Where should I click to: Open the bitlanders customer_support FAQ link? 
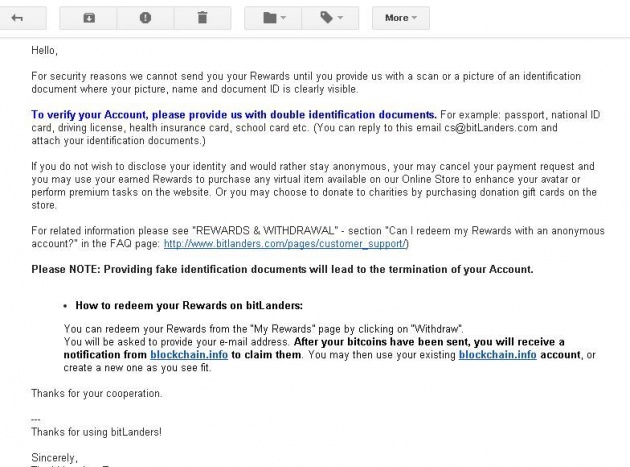point(285,244)
